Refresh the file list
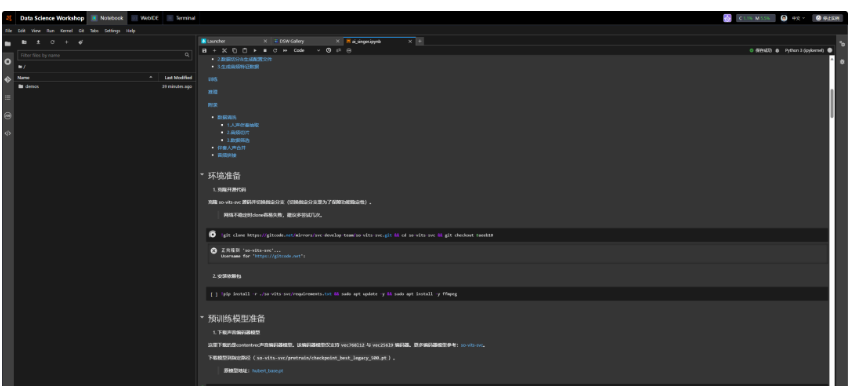The height and width of the screenshot is (386, 855). [x=52, y=42]
